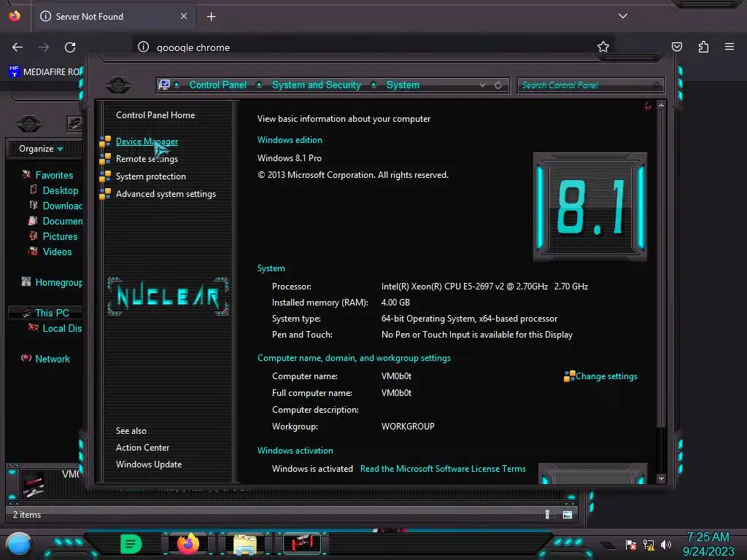The height and width of the screenshot is (560, 747).
Task: Click the Windows 8.1 logo image
Action: (x=589, y=206)
